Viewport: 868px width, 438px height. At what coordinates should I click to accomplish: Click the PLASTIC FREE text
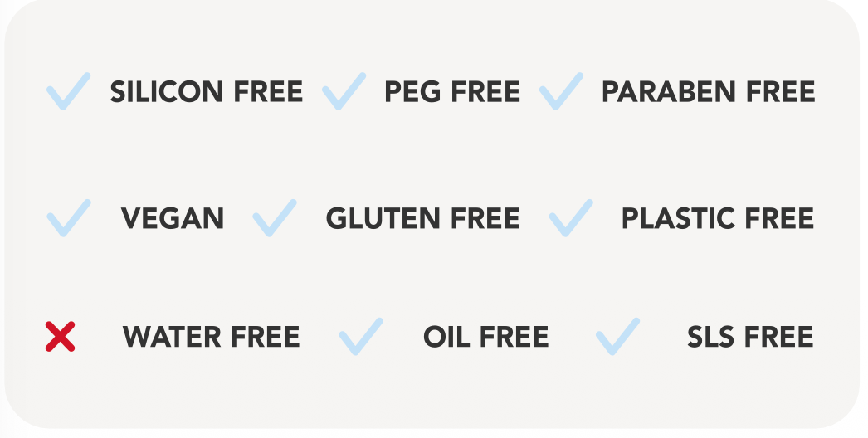718,218
